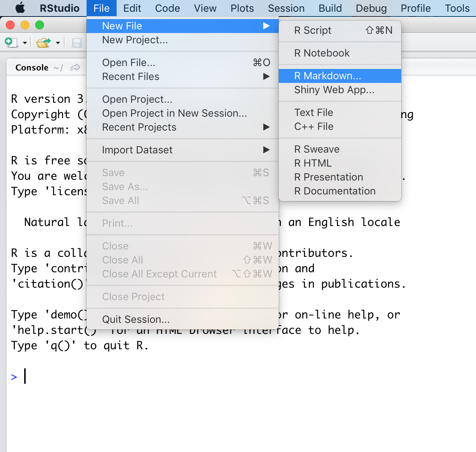The height and width of the screenshot is (452, 476).
Task: Expand the Import Dataset submenu
Action: coord(183,150)
